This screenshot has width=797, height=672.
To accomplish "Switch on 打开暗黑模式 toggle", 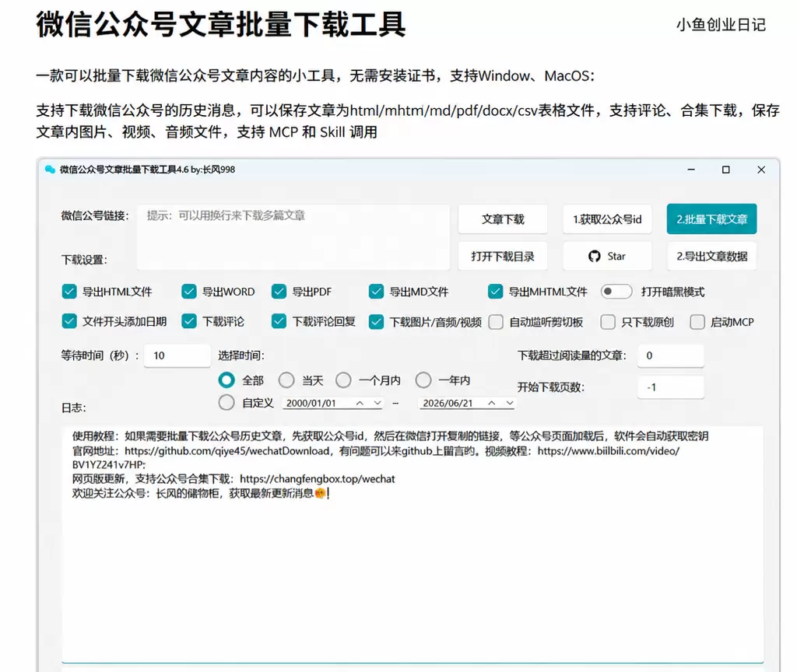I will (x=616, y=292).
